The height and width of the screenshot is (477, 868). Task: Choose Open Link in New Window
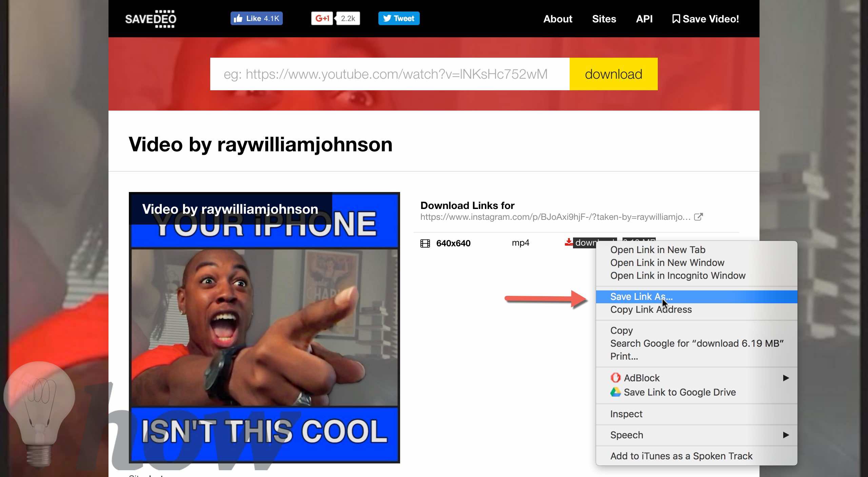click(x=696, y=263)
